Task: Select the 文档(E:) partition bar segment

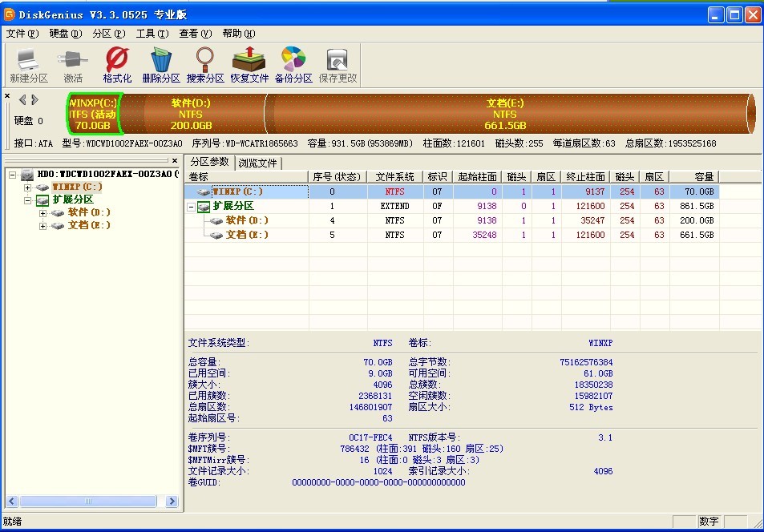Action: pyautogui.click(x=505, y=114)
